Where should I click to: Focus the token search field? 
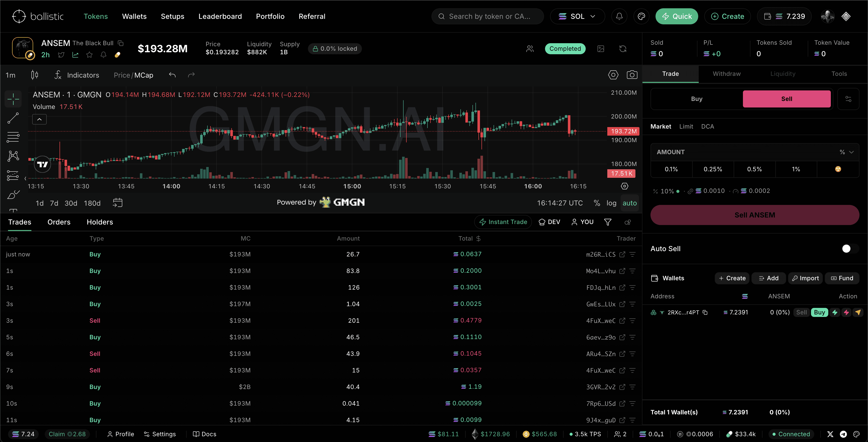487,16
